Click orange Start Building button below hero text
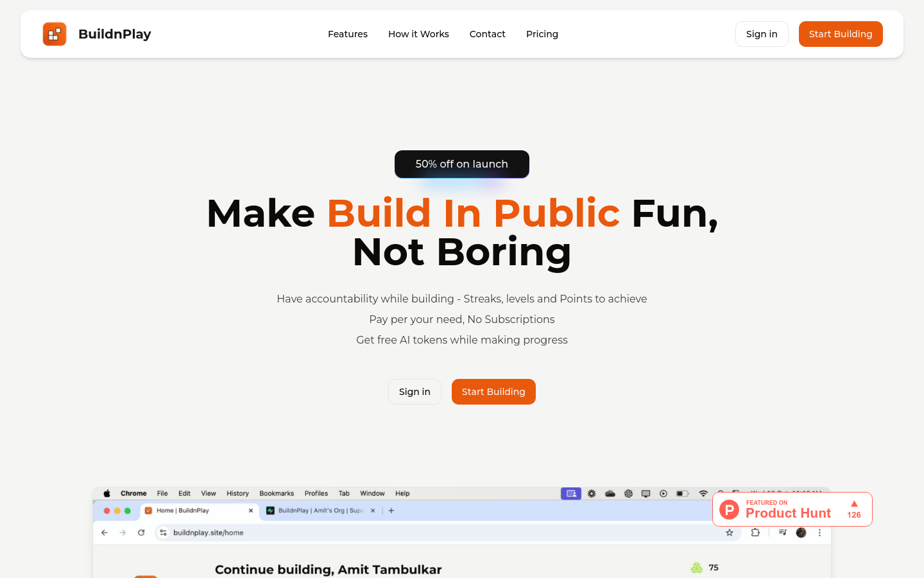Viewport: 924px width, 578px height. point(493,392)
